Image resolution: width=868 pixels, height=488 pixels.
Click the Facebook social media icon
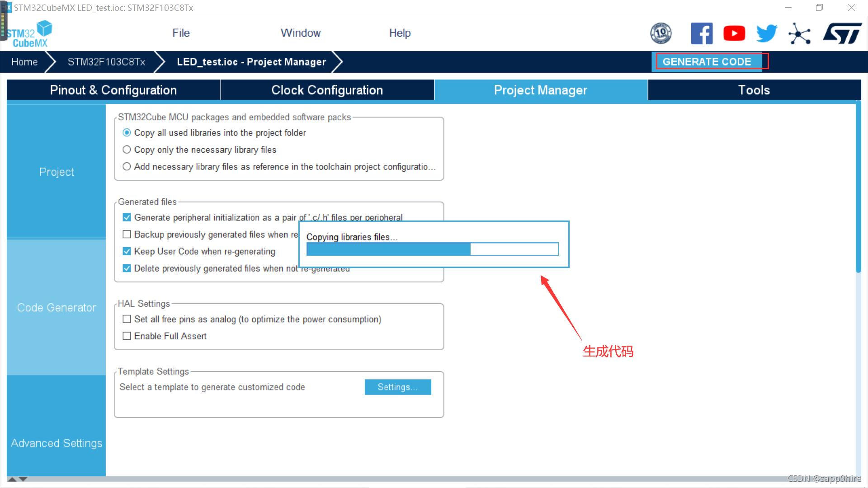(700, 32)
